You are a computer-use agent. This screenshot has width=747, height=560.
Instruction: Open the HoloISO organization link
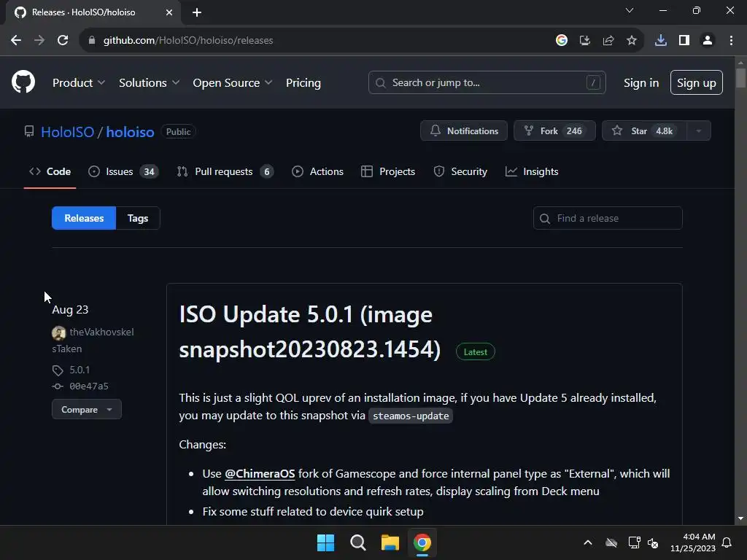[68, 132]
